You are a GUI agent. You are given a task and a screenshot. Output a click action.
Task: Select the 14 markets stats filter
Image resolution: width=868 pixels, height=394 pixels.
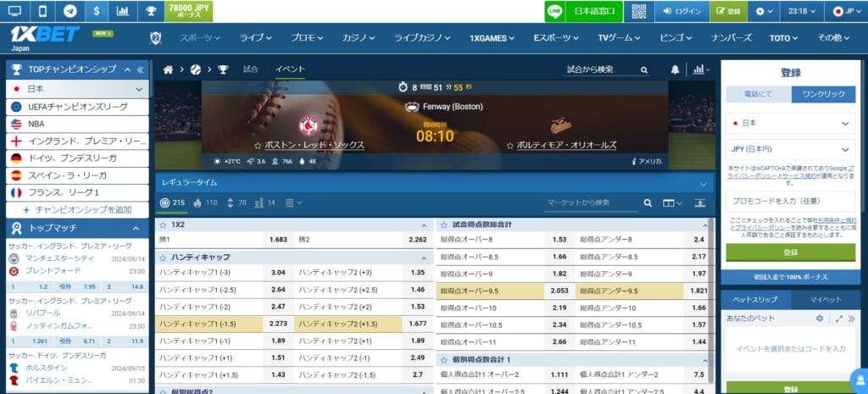(x=264, y=203)
